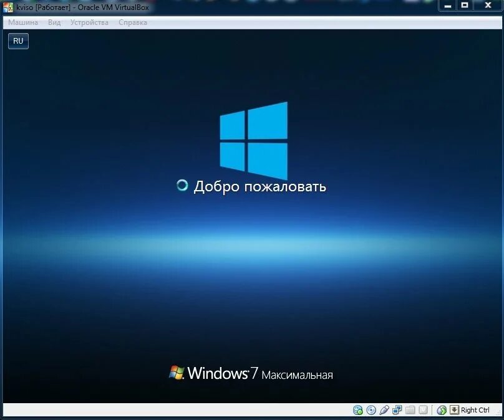Open the Справка menu
The width and height of the screenshot is (504, 420).
point(132,22)
